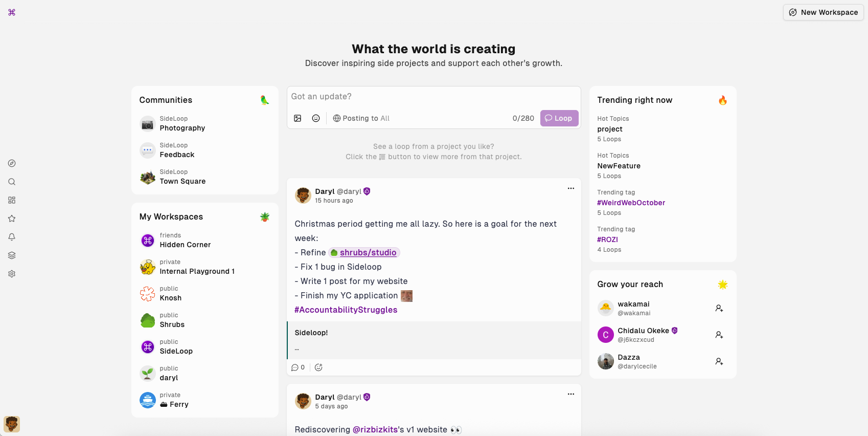Click the star favorites sidebar icon
The width and height of the screenshot is (868, 436).
point(12,219)
